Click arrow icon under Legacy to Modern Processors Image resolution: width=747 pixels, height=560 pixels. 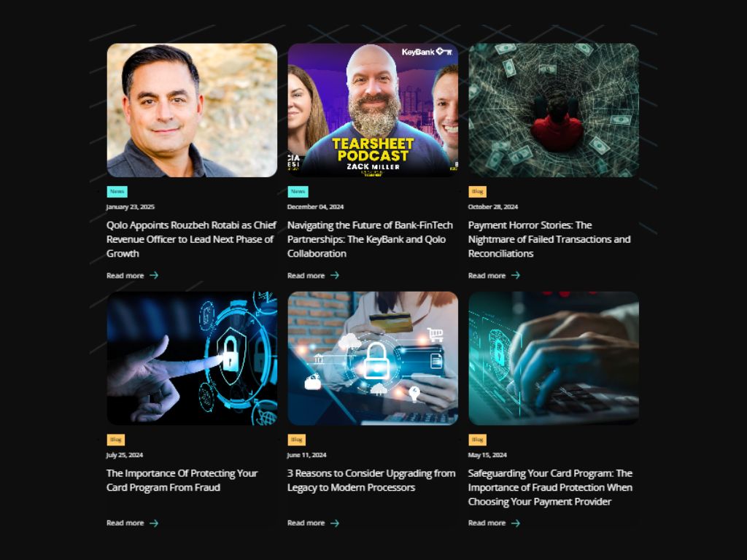(335, 523)
